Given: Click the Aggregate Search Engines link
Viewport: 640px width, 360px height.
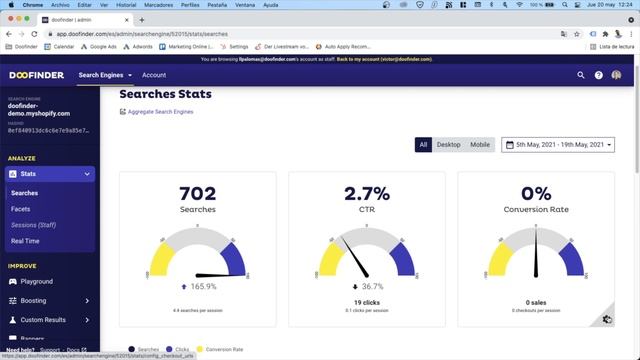Looking at the screenshot, I should 160,111.
